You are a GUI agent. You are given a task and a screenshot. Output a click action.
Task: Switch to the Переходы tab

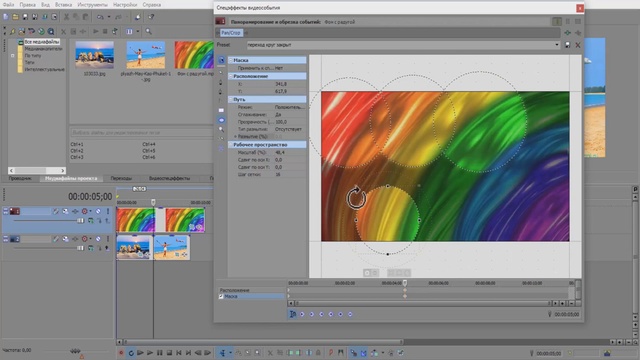click(121, 178)
